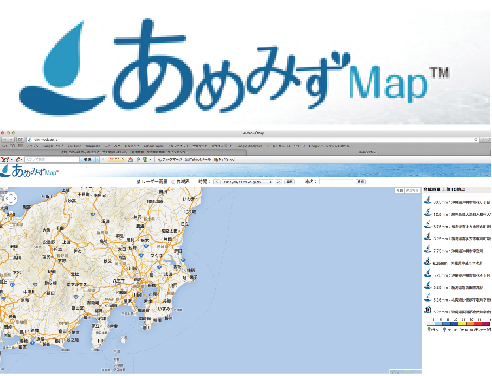Click the map pan control circle
Screen dimensions: 492x376
(x=10, y=198)
